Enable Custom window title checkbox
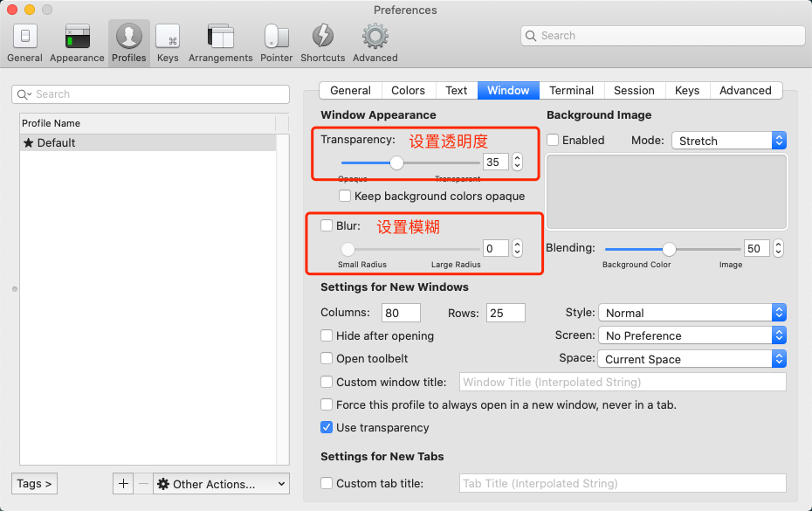 [x=327, y=382]
